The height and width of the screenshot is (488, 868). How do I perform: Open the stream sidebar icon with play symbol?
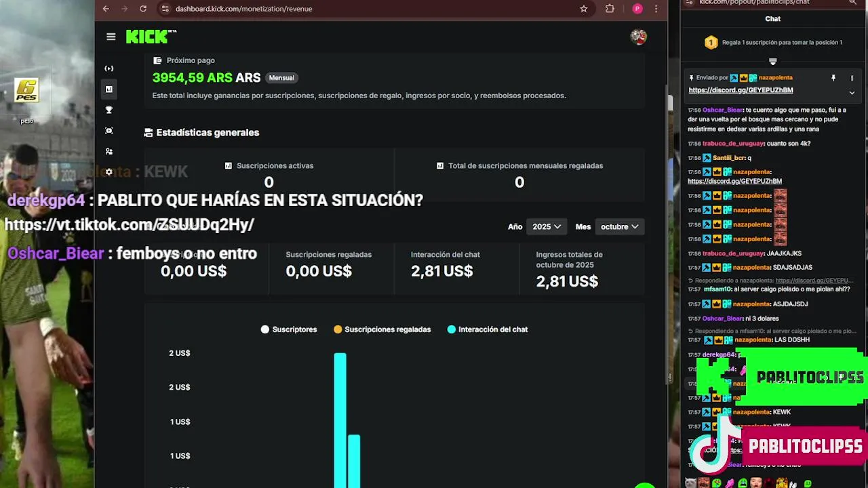[x=109, y=68]
